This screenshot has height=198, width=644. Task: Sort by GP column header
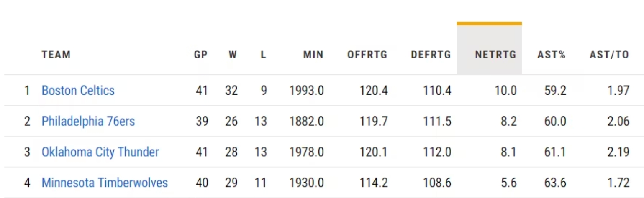(201, 55)
